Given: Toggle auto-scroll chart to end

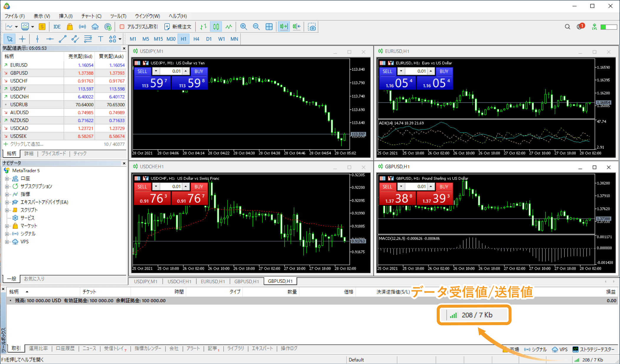Looking at the screenshot, I should 284,27.
